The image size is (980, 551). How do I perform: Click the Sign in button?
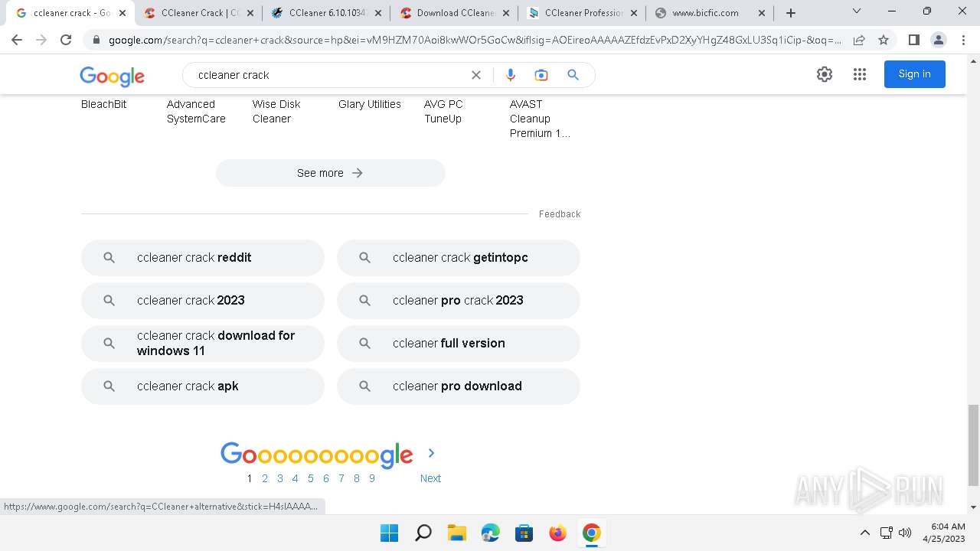coord(914,74)
